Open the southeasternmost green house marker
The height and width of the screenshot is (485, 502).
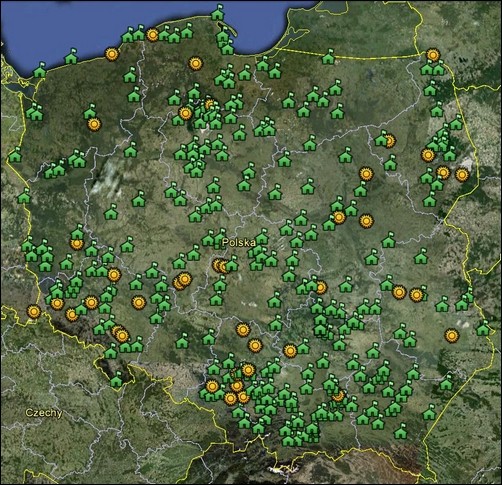(400, 432)
